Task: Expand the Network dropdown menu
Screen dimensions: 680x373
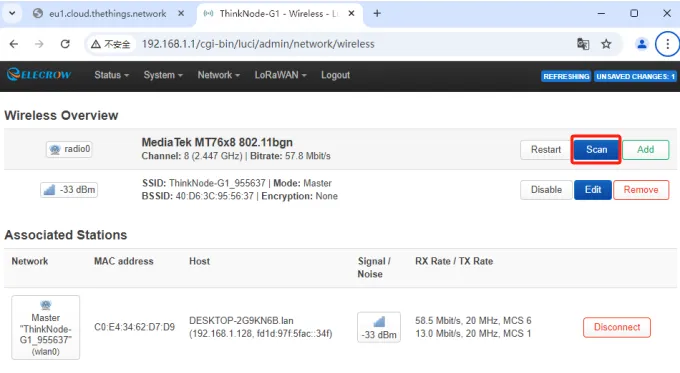Action: coord(219,75)
